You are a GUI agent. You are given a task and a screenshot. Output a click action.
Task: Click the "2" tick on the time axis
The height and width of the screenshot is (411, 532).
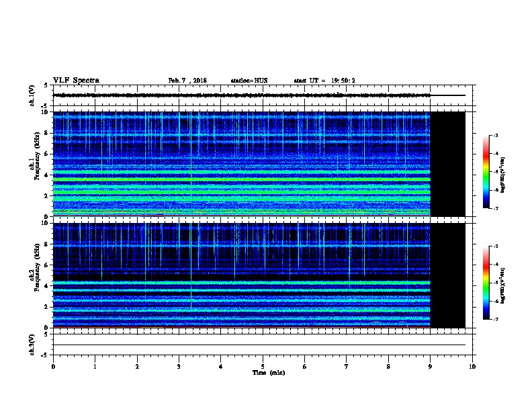[137, 367]
